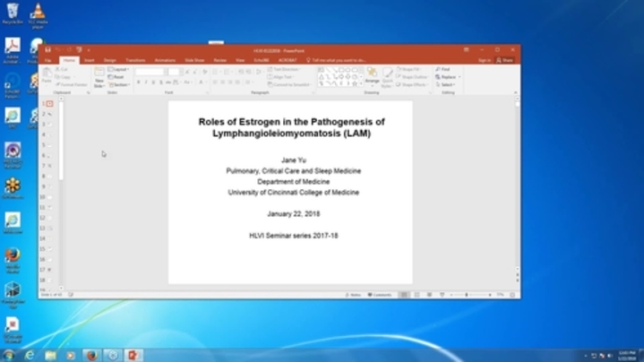The image size is (644, 362).
Task: Open the Line Spacing dropdown
Action: click(259, 72)
